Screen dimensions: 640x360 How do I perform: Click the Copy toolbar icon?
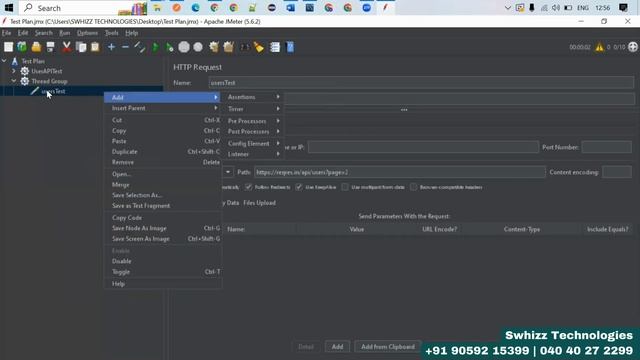81,47
